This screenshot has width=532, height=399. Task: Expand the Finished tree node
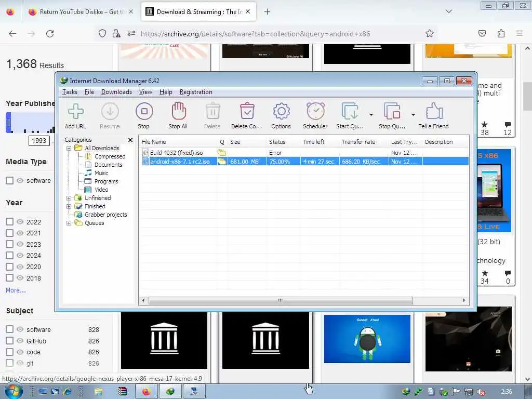69,206
